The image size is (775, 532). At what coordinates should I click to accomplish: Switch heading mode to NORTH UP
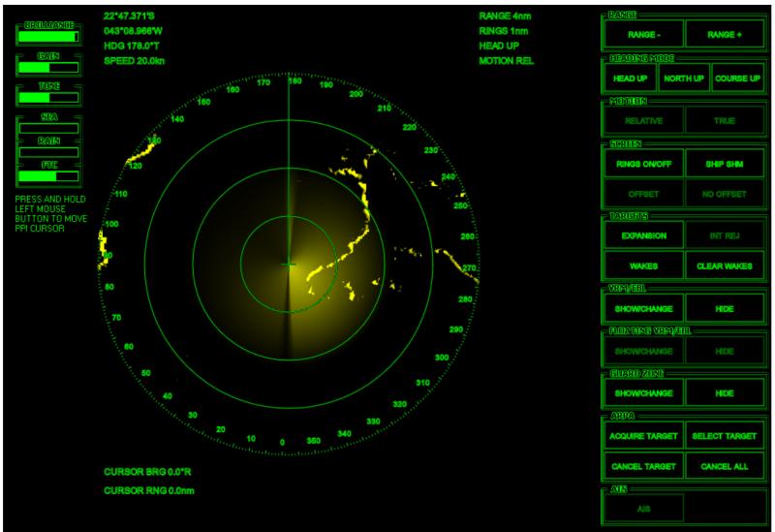[684, 78]
